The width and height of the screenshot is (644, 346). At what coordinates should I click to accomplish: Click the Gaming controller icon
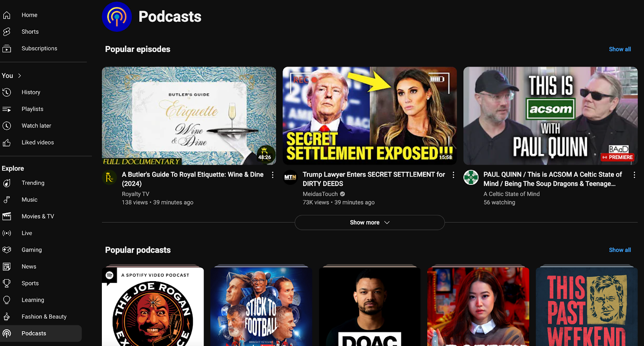(6, 250)
